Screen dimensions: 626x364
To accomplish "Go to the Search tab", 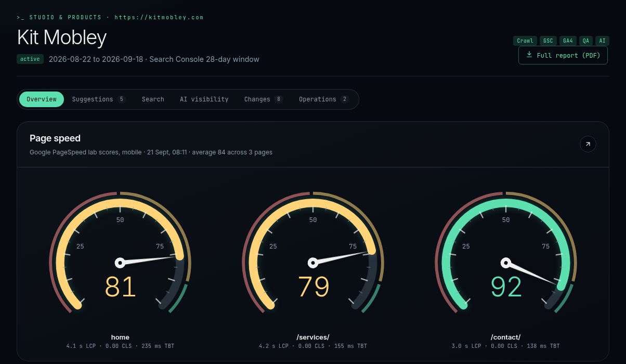I will 153,99.
